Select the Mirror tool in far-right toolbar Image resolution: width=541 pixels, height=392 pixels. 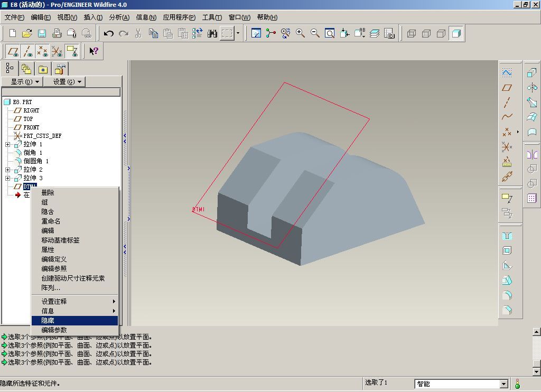click(531, 154)
